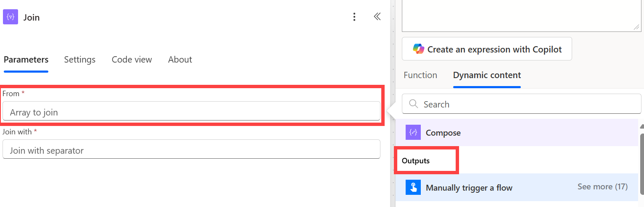Switch to the Function tab
Viewport: 644px width, 207px height.
pos(420,75)
